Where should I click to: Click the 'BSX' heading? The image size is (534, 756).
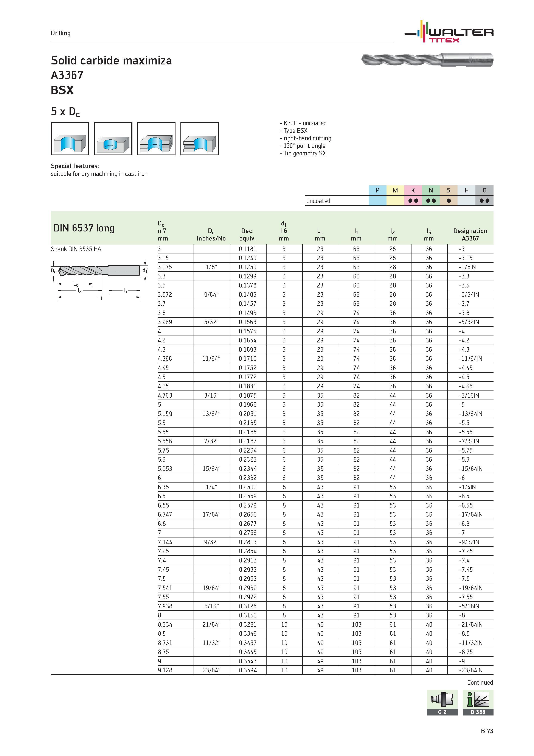pyautogui.click(x=62, y=90)
